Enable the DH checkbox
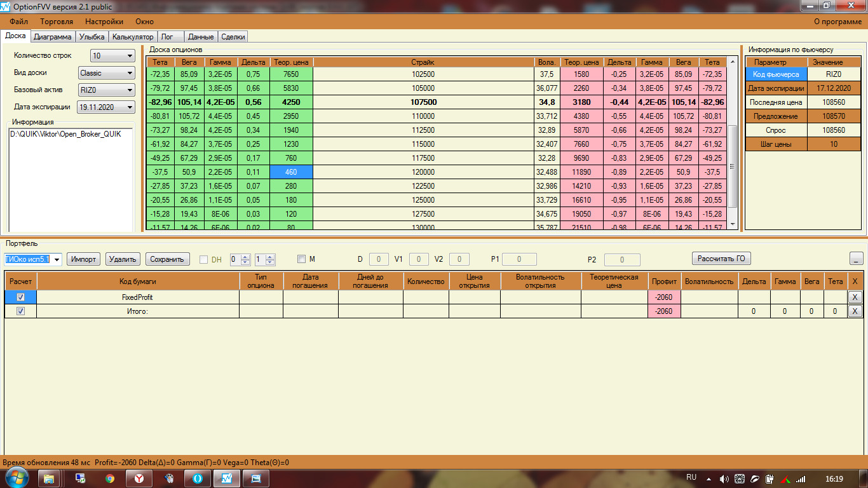The height and width of the screenshot is (488, 868). 203,259
